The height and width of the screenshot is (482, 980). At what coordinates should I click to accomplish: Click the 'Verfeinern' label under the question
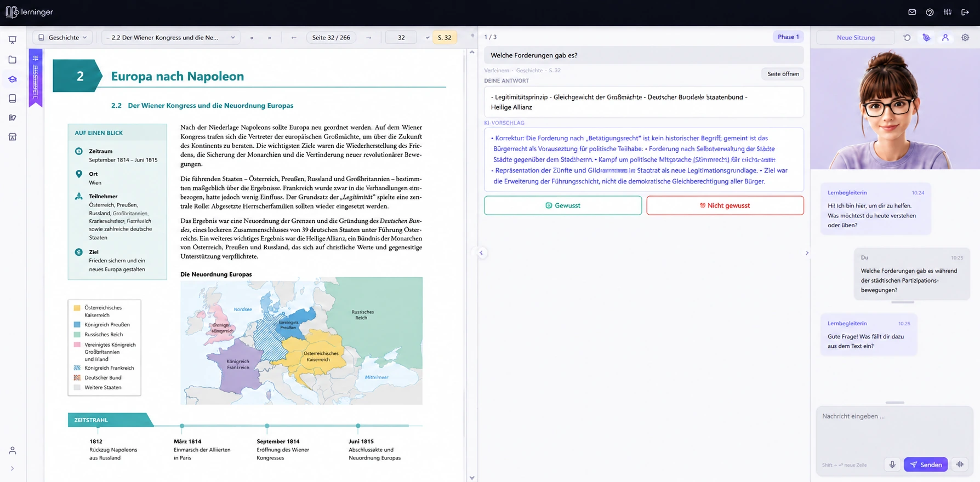pos(497,71)
